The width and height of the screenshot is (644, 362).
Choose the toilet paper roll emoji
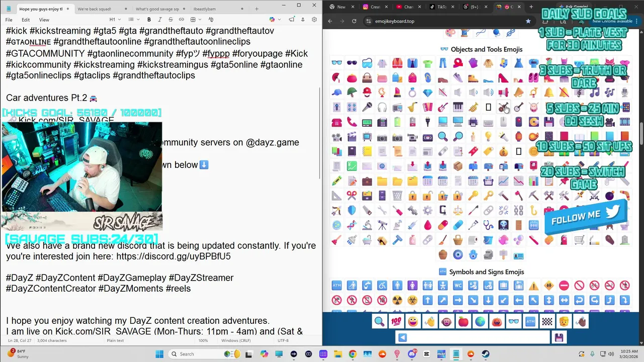click(473, 239)
